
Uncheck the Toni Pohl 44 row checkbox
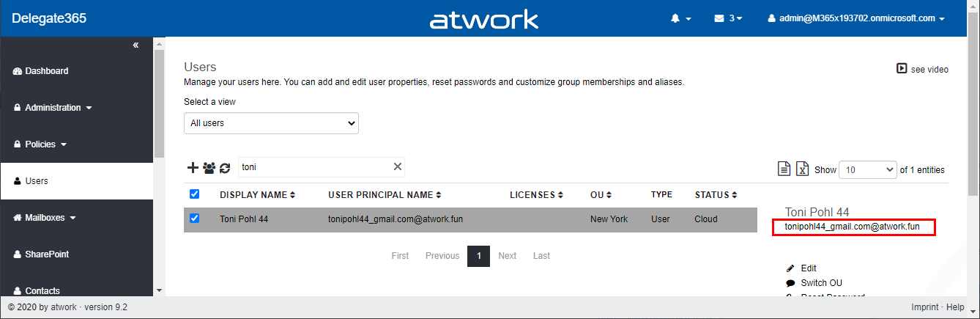pyautogui.click(x=195, y=219)
